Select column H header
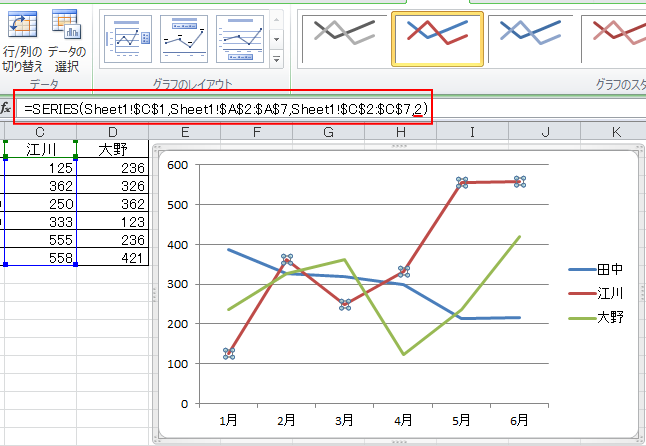 tap(400, 132)
